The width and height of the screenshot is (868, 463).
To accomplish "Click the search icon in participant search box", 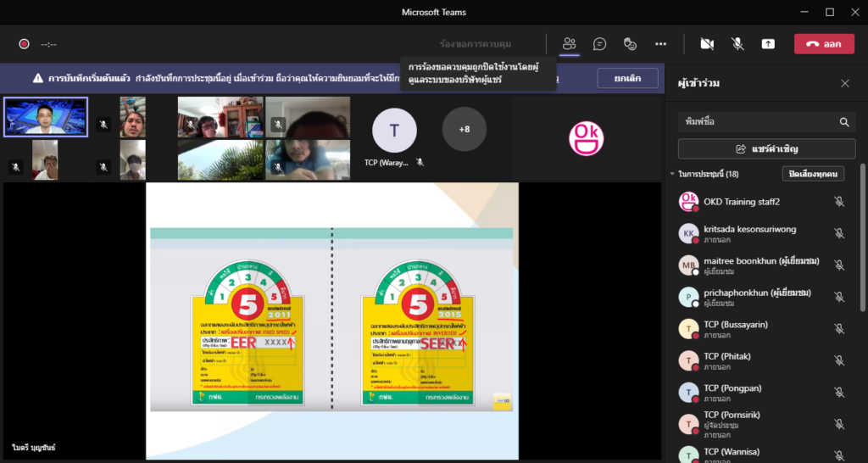I will point(844,122).
